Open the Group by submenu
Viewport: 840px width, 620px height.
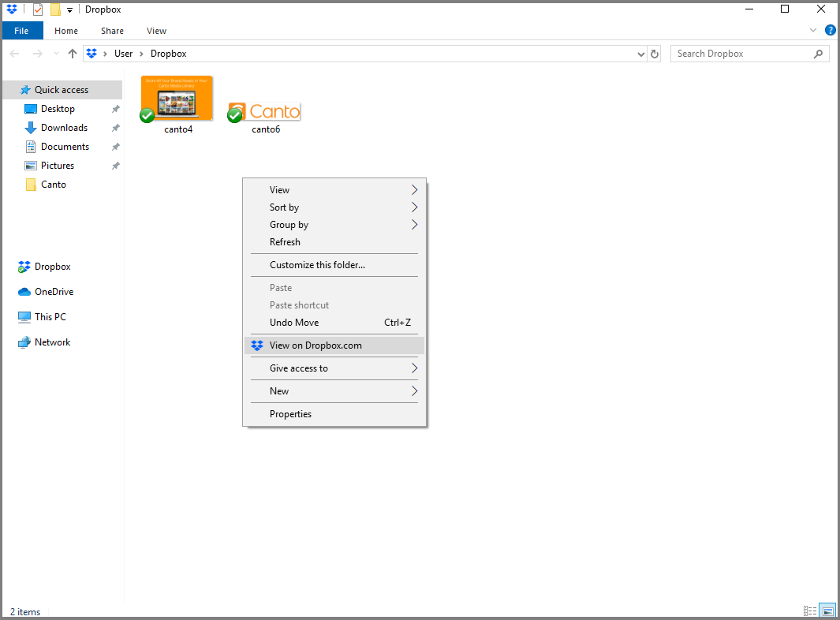click(x=334, y=225)
